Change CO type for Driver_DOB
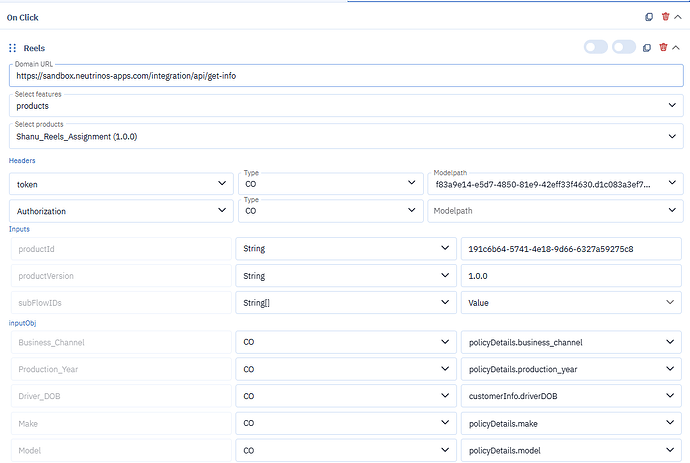 [x=346, y=396]
